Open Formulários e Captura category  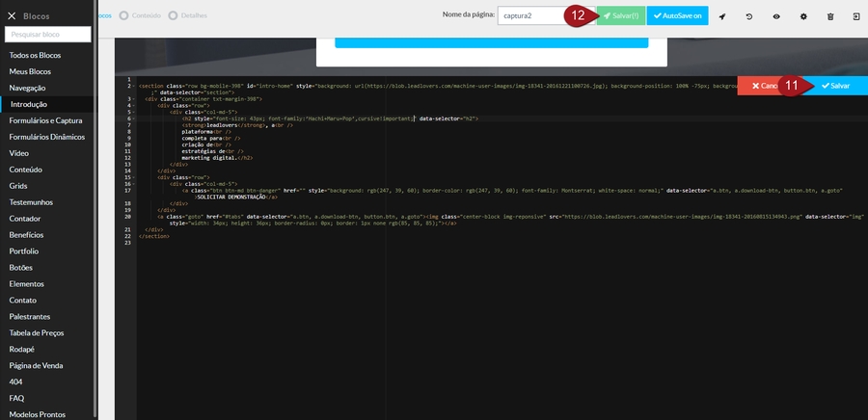point(45,120)
